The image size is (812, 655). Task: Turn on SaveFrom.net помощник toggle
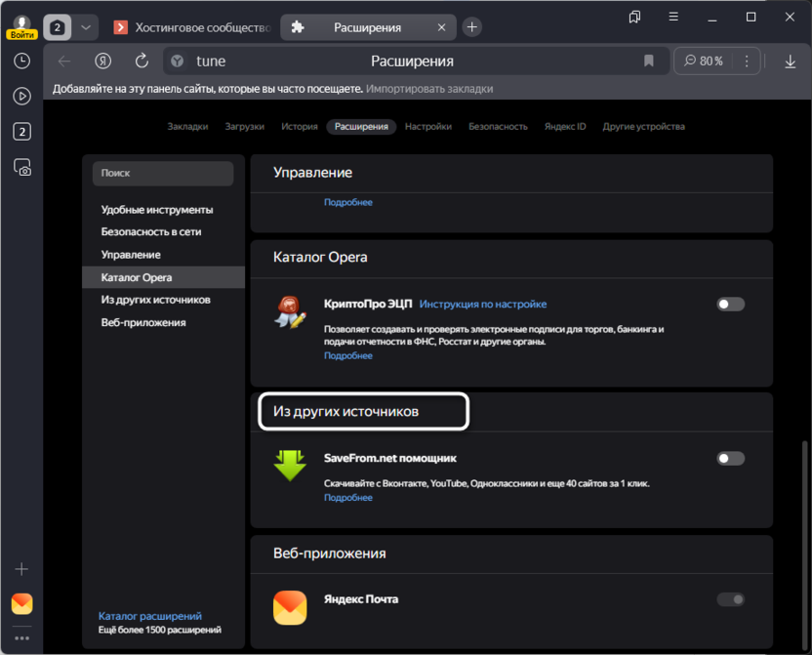(730, 459)
